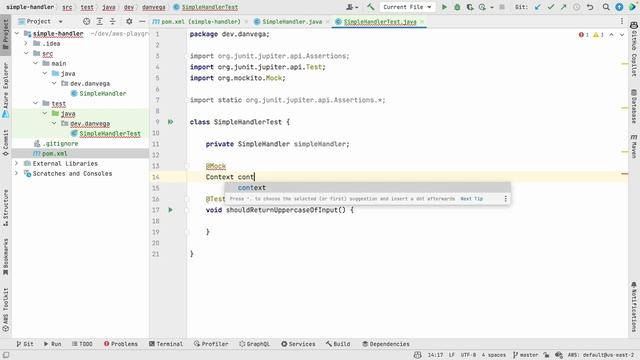Open Project panel gear settings
The height and width of the screenshot is (360, 640).
tap(129, 21)
